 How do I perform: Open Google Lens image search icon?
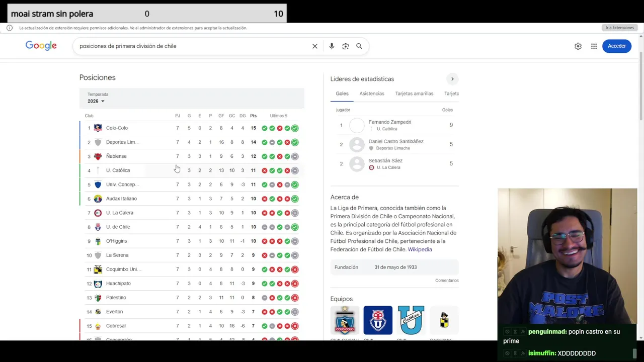346,46
